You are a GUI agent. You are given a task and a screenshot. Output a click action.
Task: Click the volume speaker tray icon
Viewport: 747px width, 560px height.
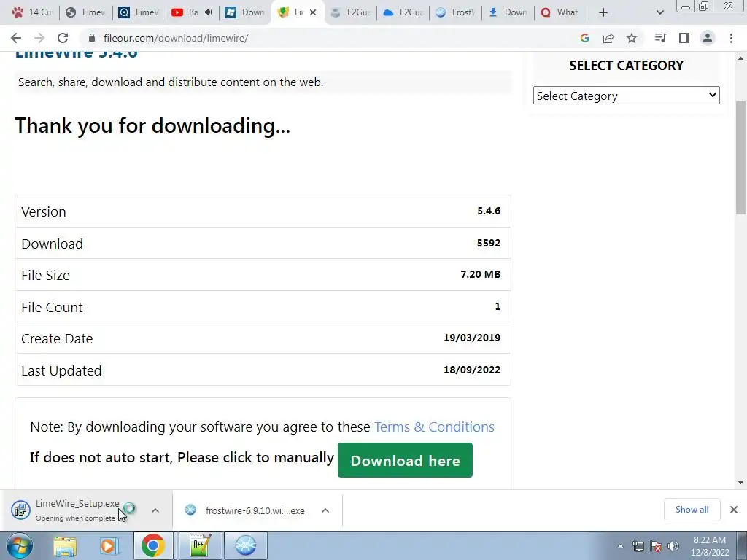(673, 546)
